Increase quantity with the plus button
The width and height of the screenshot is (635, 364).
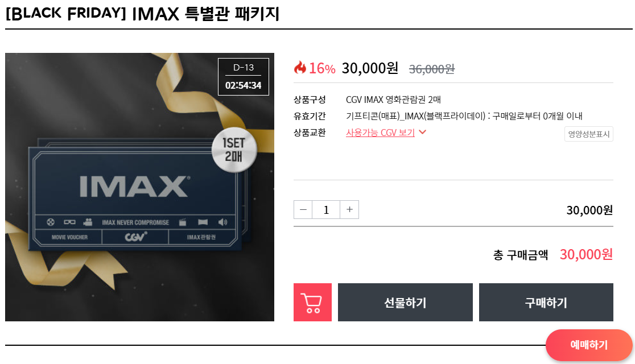click(349, 210)
